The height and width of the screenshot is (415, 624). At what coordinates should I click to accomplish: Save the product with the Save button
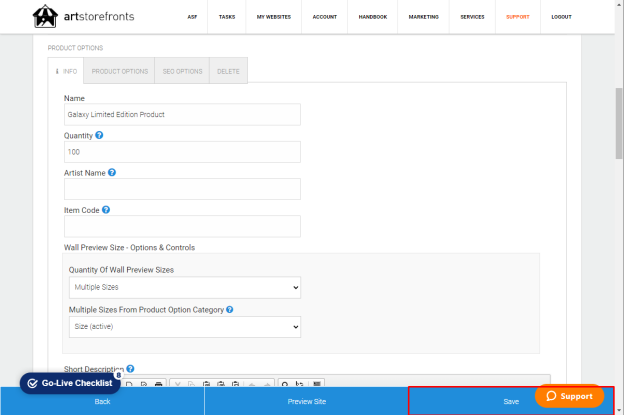(511, 401)
